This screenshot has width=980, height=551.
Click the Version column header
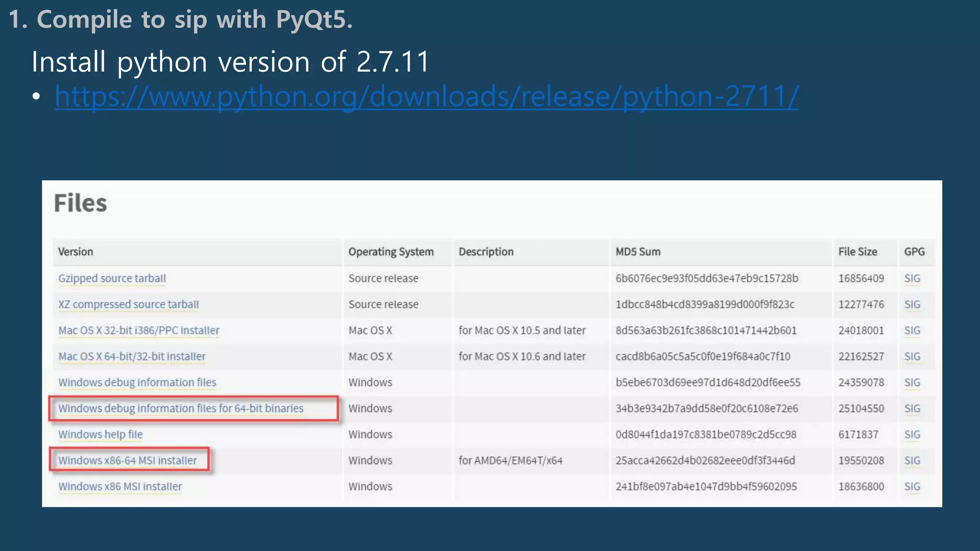click(76, 252)
